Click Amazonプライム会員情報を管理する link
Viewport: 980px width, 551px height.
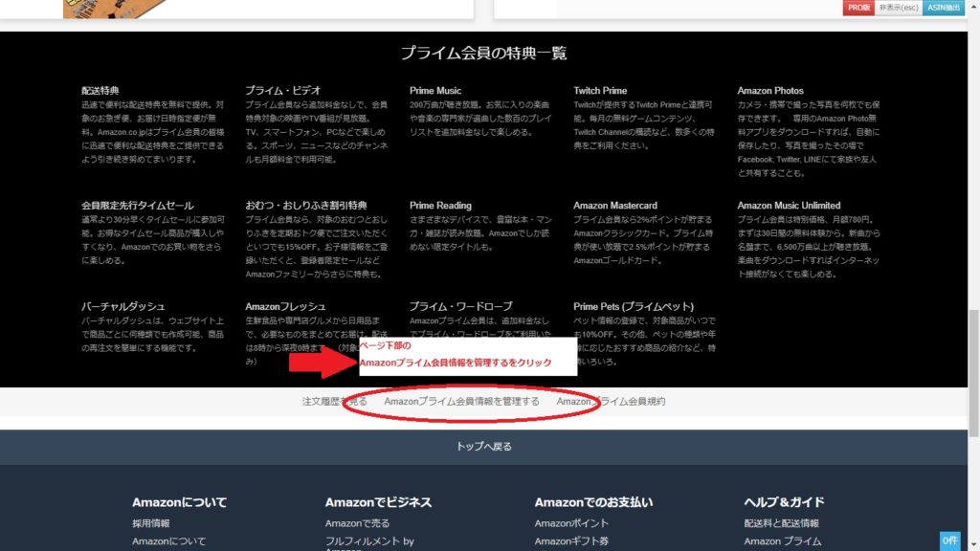click(461, 401)
